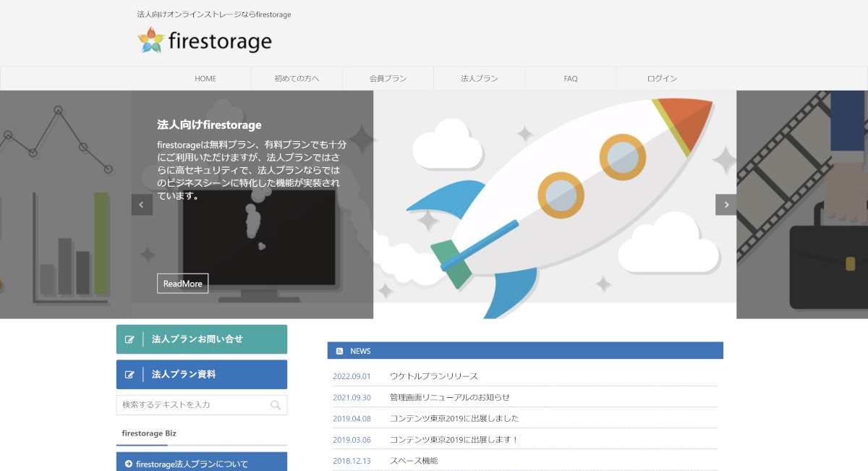The height and width of the screenshot is (471, 868).
Task: Click the 2021.09.30 news date
Action: (x=352, y=397)
